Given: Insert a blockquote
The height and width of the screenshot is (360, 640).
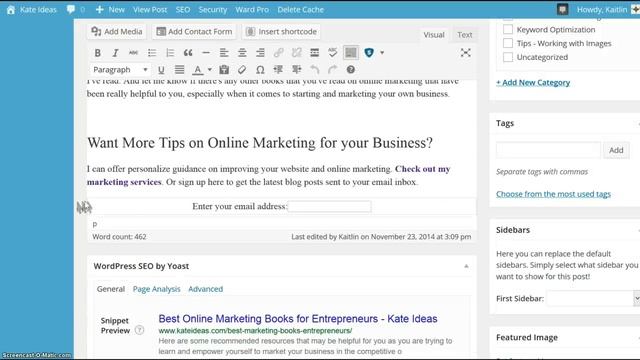Looking at the screenshot, I should click(x=188, y=53).
